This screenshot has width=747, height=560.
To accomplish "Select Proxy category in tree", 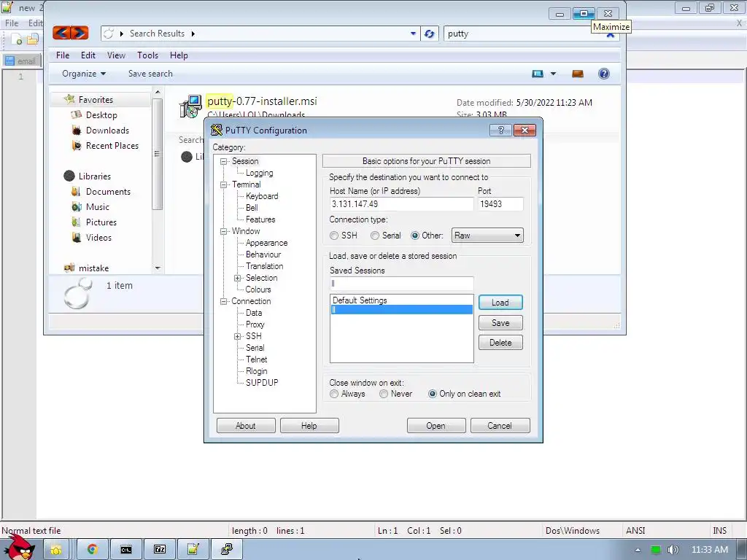I will pos(255,324).
